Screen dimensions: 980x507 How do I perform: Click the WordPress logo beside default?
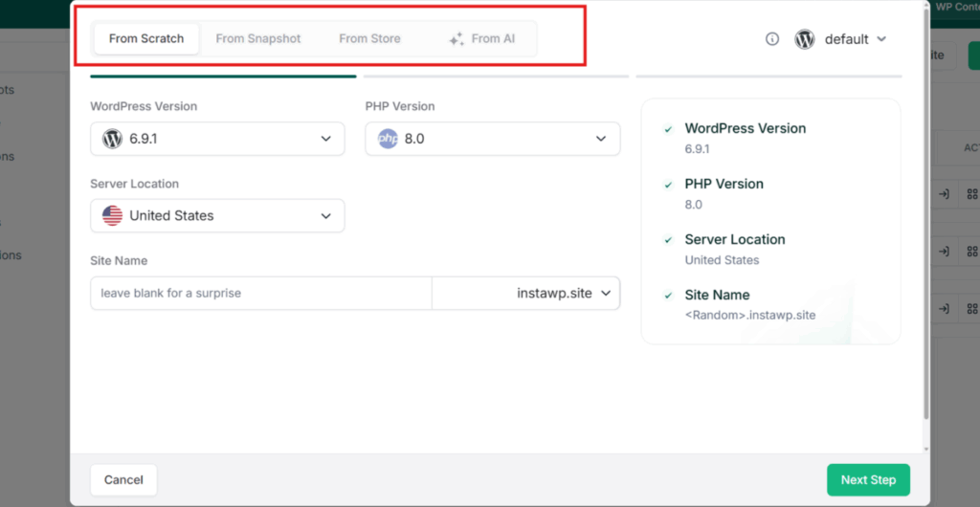coord(804,39)
